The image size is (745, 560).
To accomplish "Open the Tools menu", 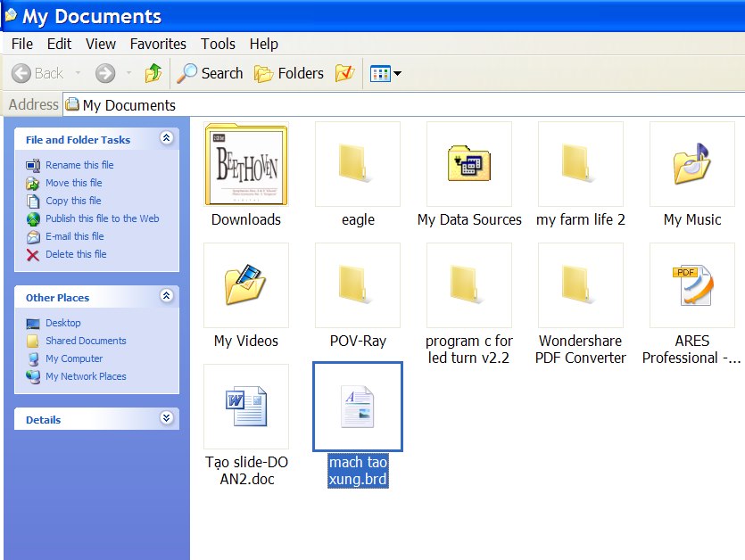I will pos(218,44).
